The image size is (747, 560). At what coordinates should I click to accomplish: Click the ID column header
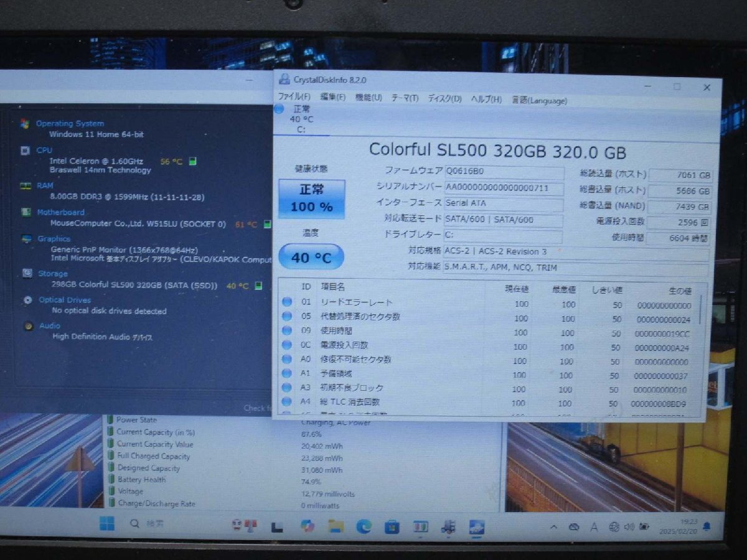[x=306, y=287]
